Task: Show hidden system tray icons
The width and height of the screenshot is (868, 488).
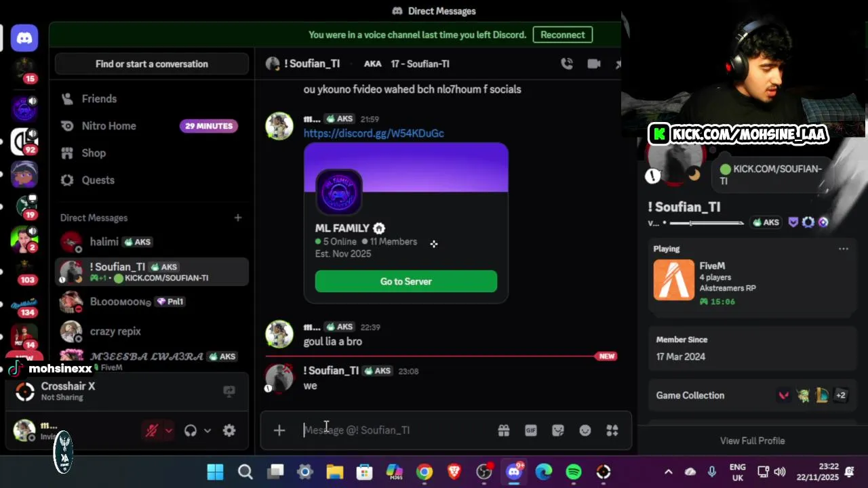Action: click(x=668, y=472)
